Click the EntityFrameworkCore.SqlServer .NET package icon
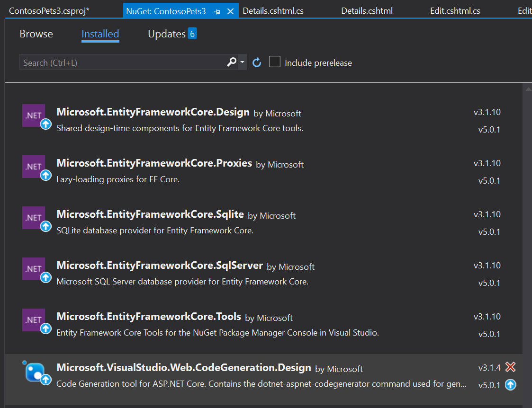The image size is (532, 408). tap(34, 269)
